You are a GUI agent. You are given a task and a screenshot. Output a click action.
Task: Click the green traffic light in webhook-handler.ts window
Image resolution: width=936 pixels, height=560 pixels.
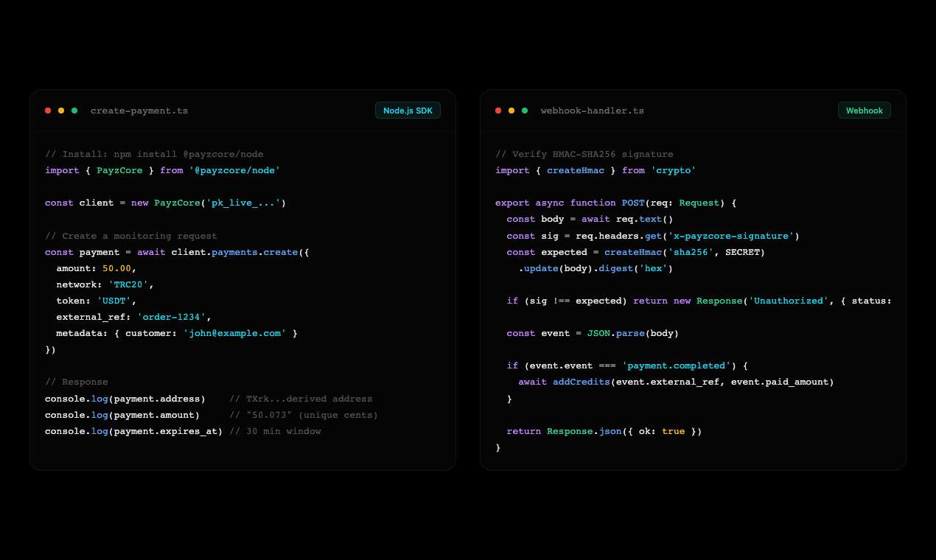coord(523,110)
